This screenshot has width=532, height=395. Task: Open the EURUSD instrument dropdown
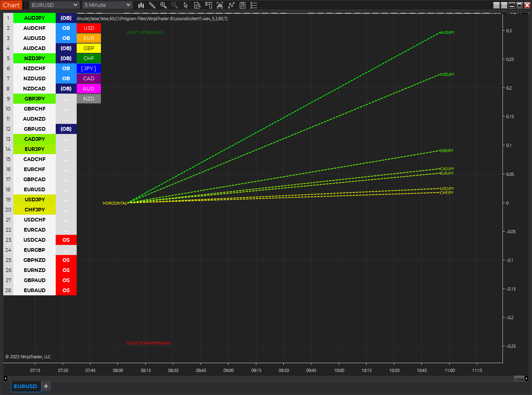54,5
